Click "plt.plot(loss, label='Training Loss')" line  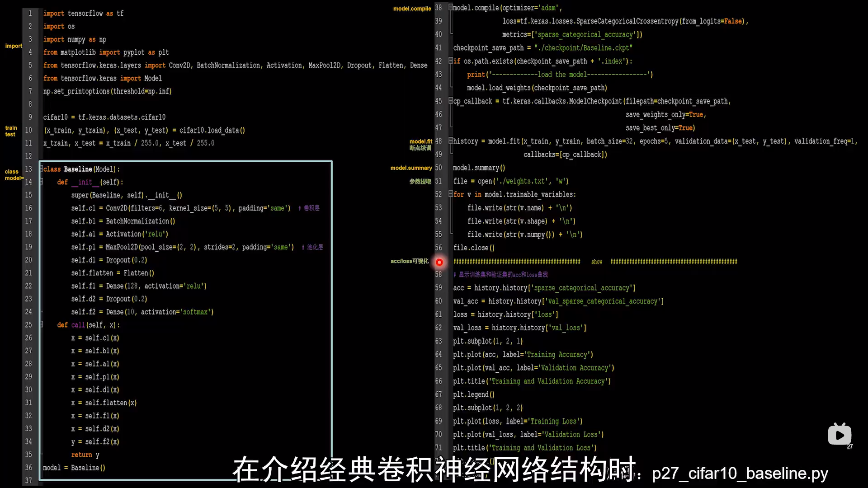pyautogui.click(x=518, y=421)
